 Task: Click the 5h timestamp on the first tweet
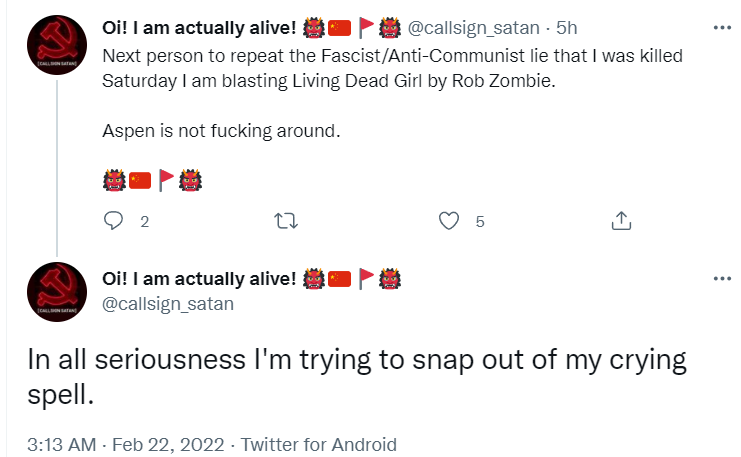566,28
